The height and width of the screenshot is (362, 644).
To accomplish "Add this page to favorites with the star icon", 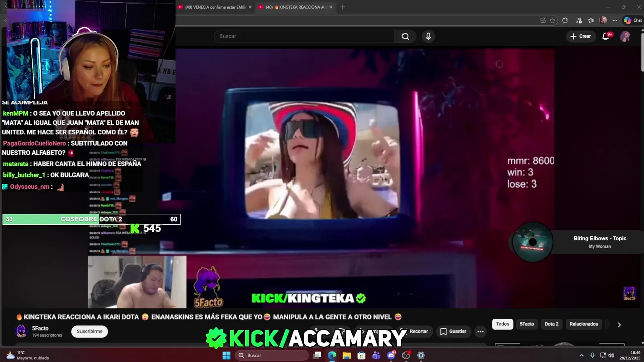I will tap(552, 20).
